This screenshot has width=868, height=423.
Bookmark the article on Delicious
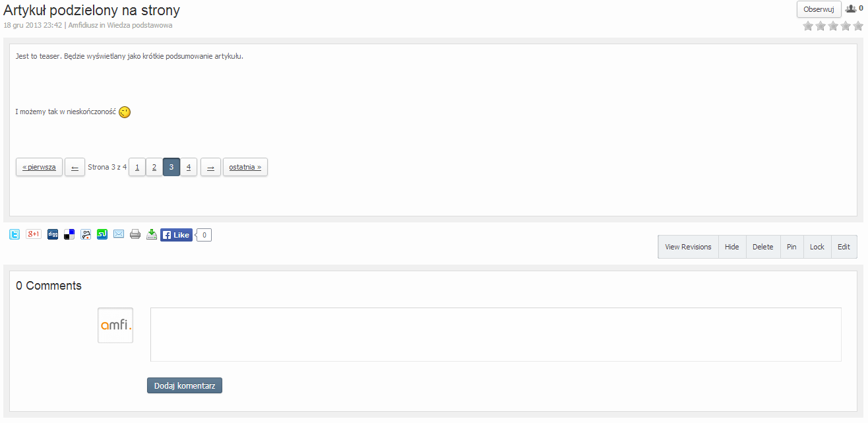69,234
